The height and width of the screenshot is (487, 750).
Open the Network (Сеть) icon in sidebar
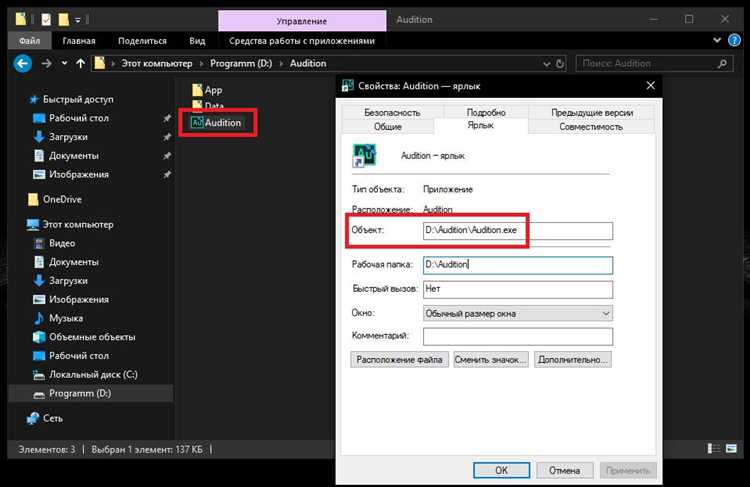(x=34, y=418)
